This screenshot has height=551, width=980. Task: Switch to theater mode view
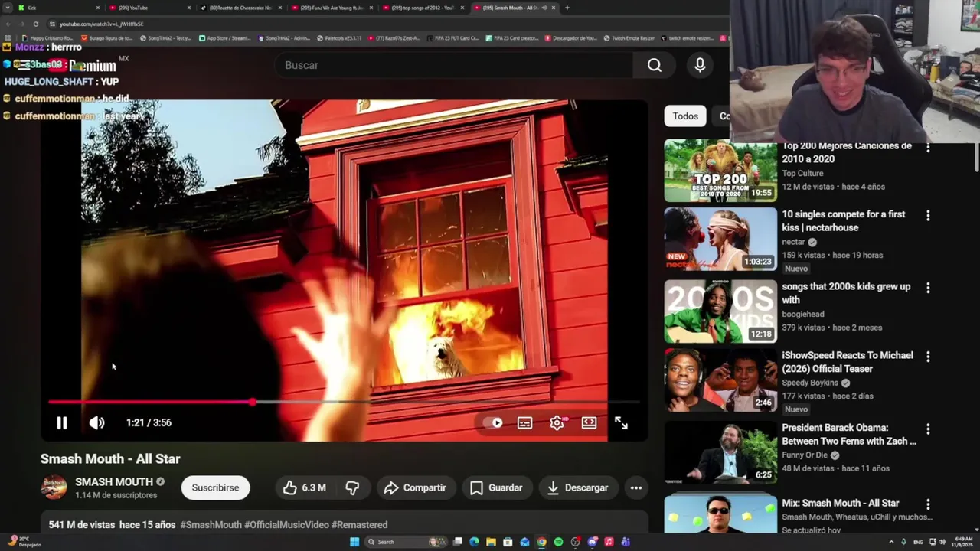[589, 422]
